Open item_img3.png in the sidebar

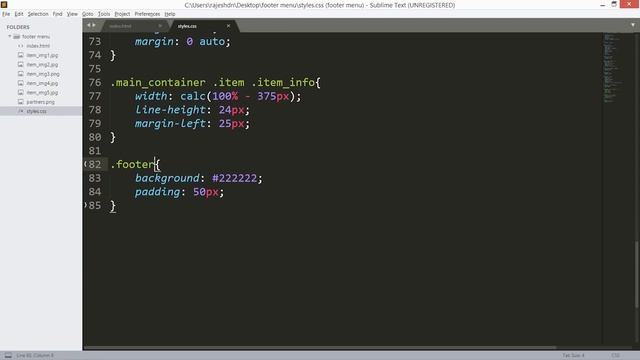point(43,74)
